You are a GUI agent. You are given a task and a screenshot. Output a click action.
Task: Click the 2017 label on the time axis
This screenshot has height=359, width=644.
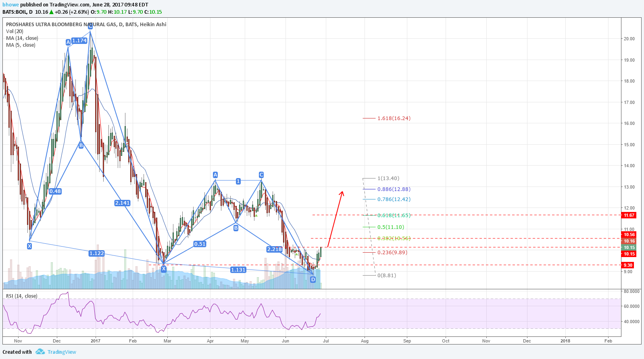point(96,341)
